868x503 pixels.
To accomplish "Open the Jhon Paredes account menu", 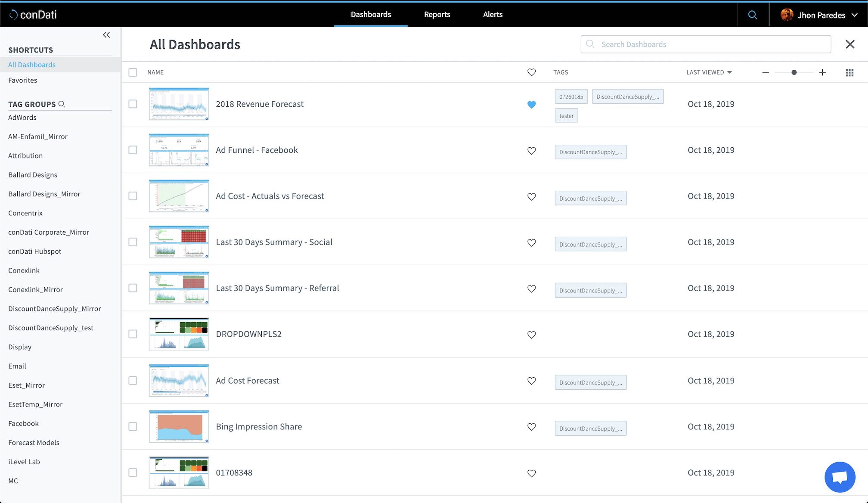I will click(x=819, y=14).
